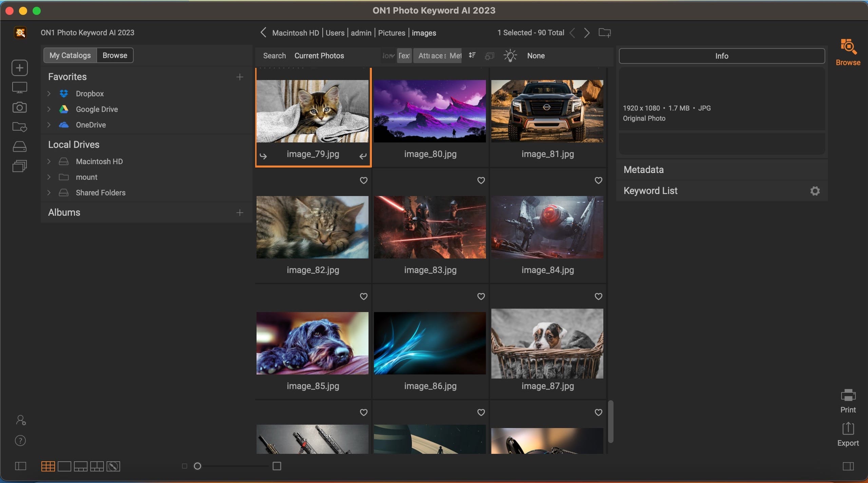Toggle the left panel visibility icon
The image size is (868, 483).
point(21,466)
